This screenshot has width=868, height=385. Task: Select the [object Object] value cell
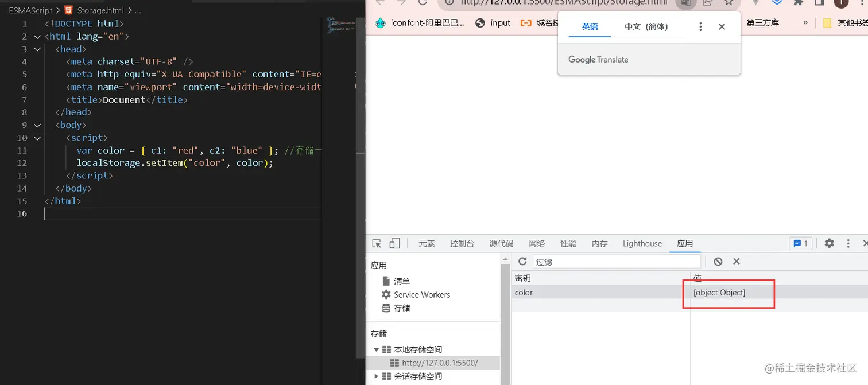tap(779, 293)
